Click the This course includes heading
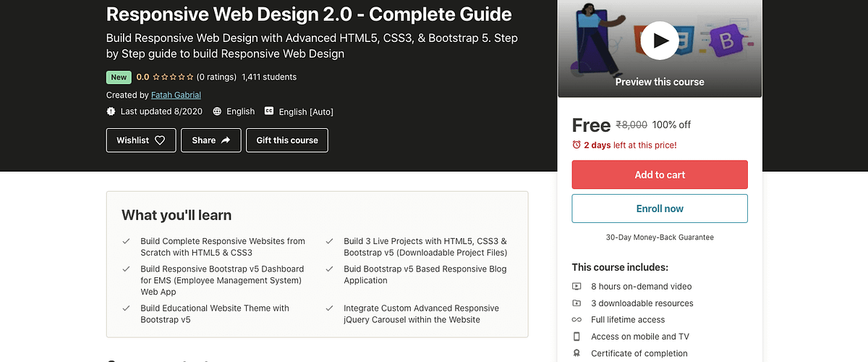 tap(620, 267)
